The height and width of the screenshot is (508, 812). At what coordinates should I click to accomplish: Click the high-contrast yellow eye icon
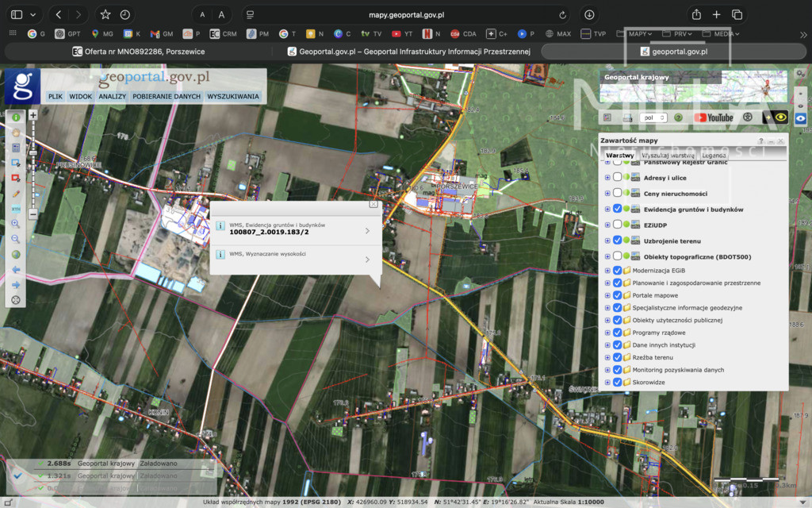pyautogui.click(x=780, y=117)
